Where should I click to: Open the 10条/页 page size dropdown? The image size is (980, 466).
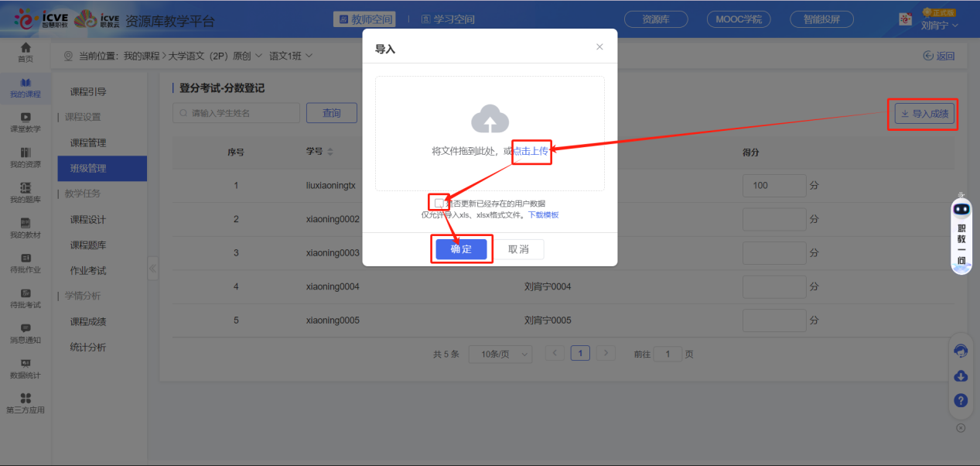pyautogui.click(x=500, y=353)
